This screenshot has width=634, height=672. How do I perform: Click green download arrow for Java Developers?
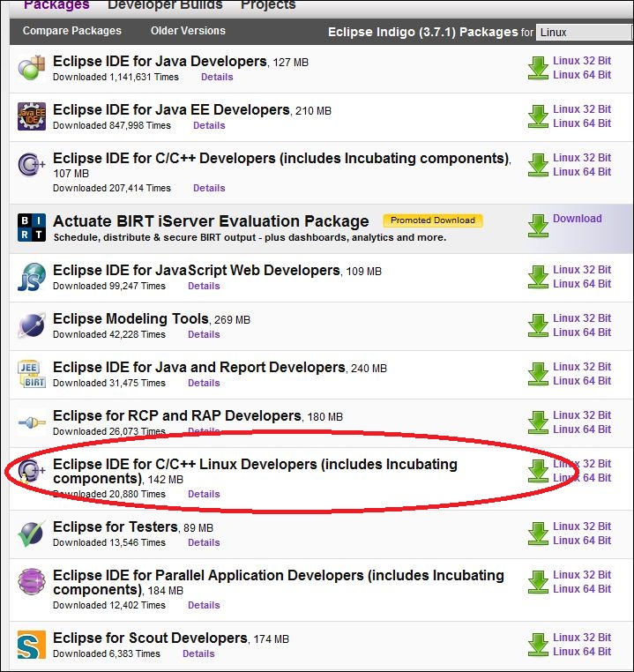point(538,68)
